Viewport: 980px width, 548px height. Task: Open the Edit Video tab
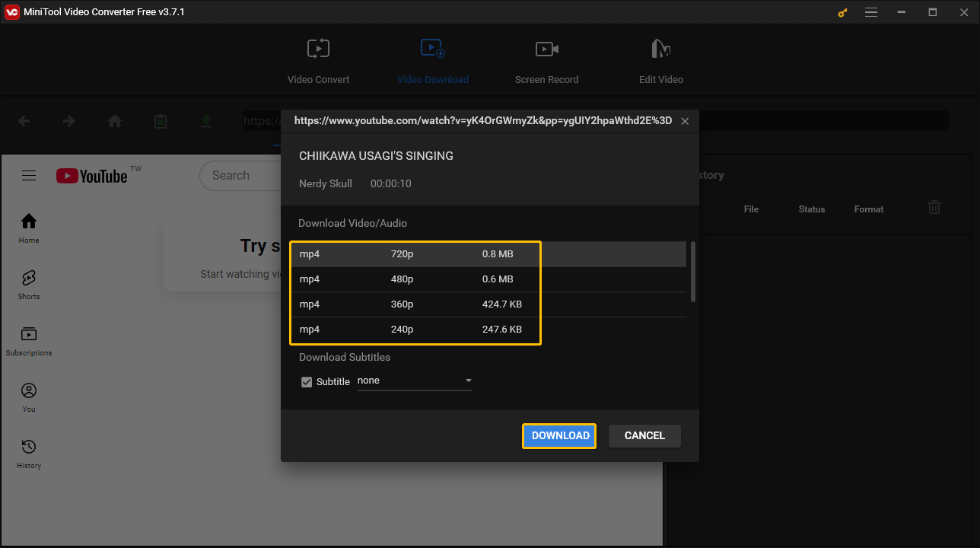[x=660, y=61]
